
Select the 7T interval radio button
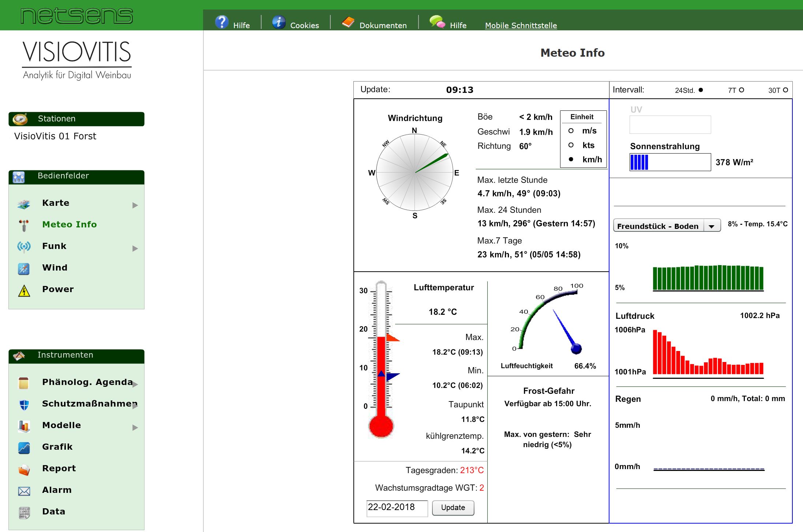[742, 90]
